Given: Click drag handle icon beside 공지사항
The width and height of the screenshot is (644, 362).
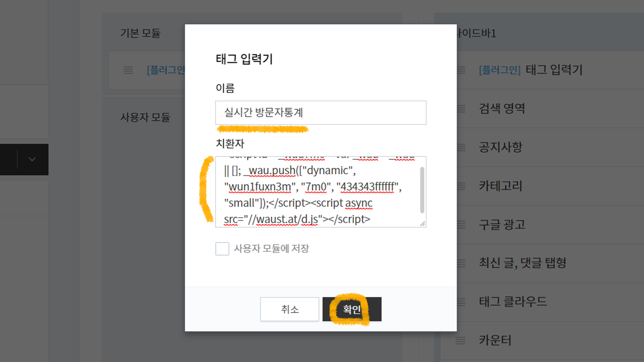Looking at the screenshot, I should click(x=461, y=147).
